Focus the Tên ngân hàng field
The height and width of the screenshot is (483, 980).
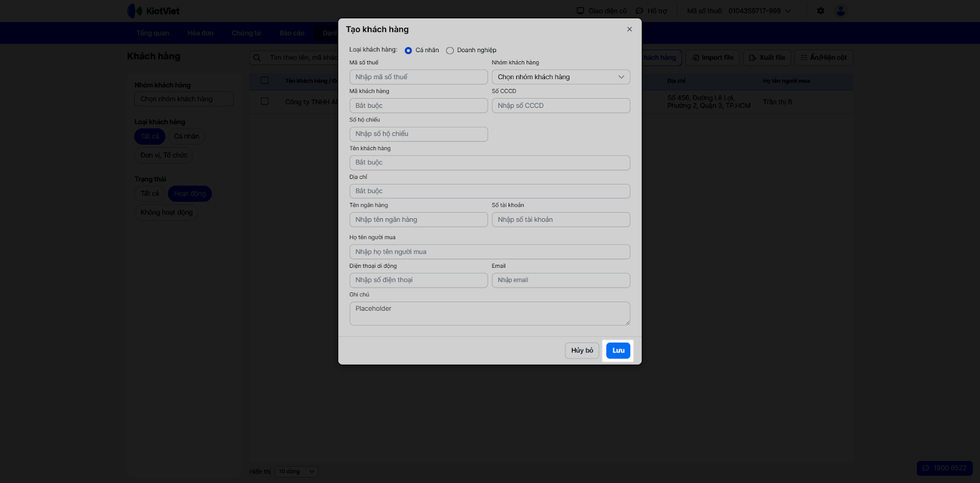pos(418,219)
